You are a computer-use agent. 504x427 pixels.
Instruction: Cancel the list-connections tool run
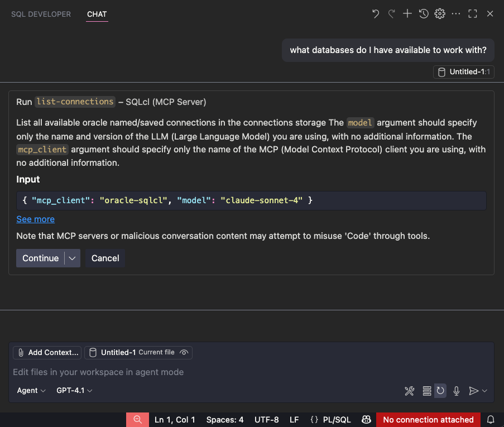click(105, 258)
